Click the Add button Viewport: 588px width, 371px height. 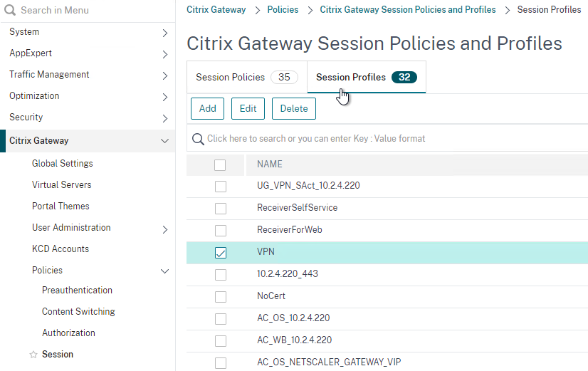click(207, 109)
